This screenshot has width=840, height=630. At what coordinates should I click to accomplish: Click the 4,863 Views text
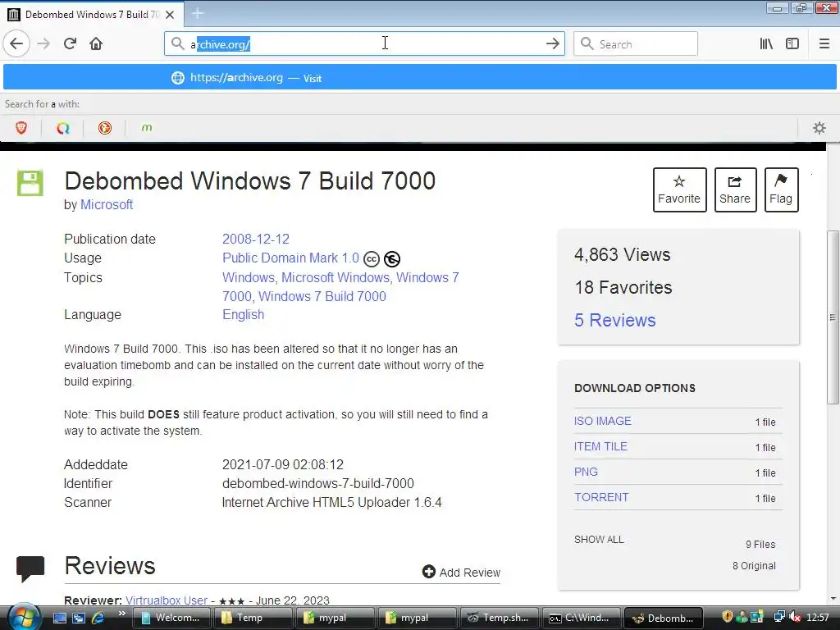point(622,254)
